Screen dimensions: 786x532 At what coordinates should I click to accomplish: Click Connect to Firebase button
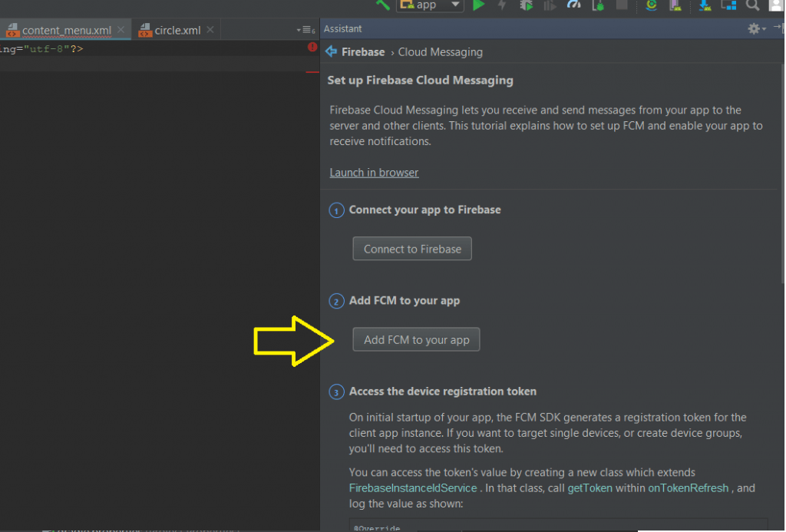412,249
